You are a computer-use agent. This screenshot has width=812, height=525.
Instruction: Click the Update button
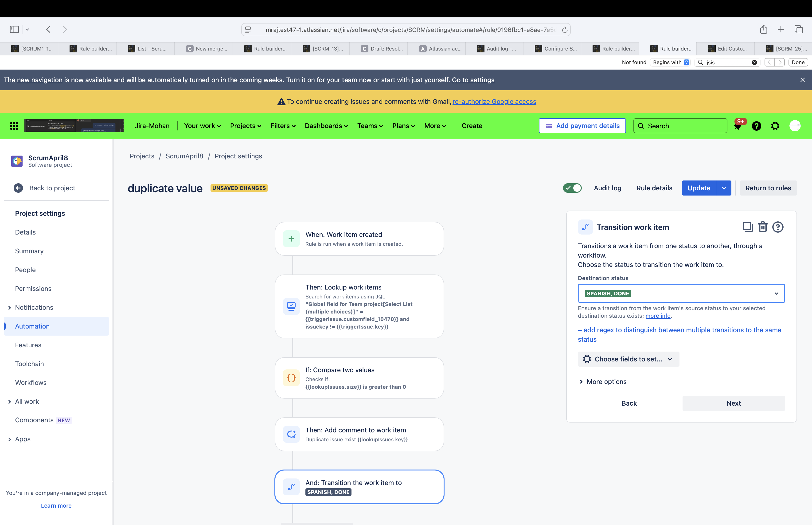click(x=699, y=188)
